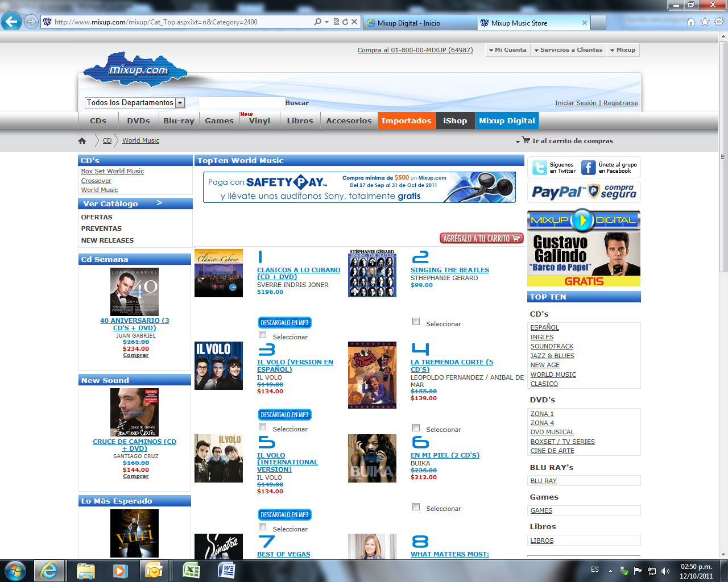Image resolution: width=728 pixels, height=582 pixels.
Task: Expand the Mixup top menu
Action: point(623,50)
